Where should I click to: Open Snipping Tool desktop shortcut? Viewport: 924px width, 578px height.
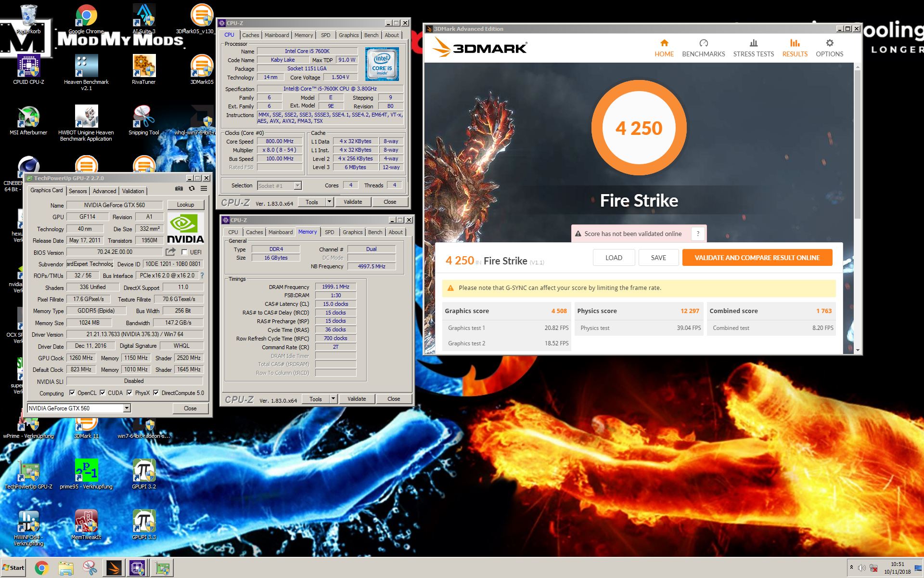(143, 120)
